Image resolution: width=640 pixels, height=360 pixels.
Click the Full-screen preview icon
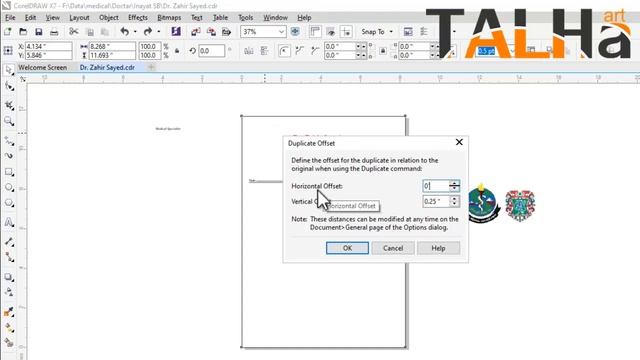coord(295,31)
